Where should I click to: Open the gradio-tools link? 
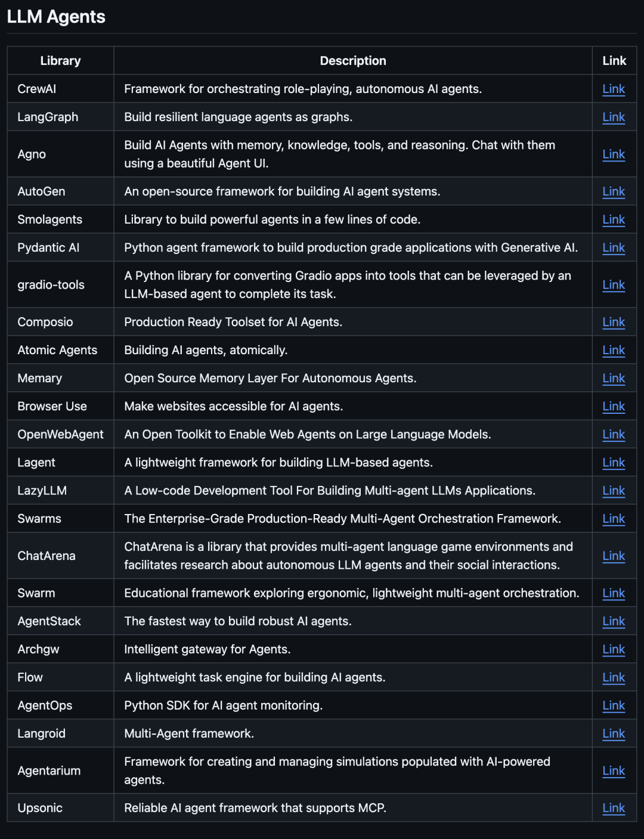(614, 284)
